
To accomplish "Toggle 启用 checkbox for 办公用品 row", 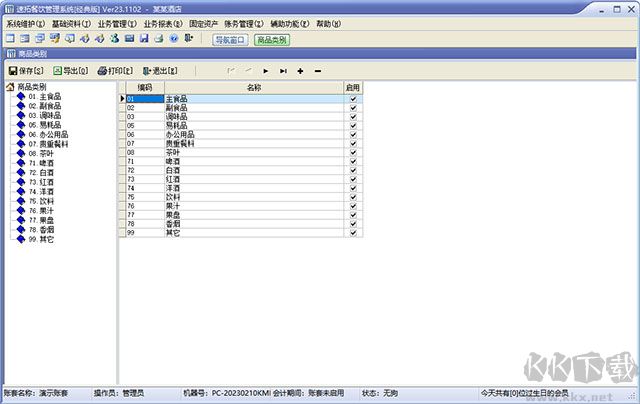I will click(353, 135).
